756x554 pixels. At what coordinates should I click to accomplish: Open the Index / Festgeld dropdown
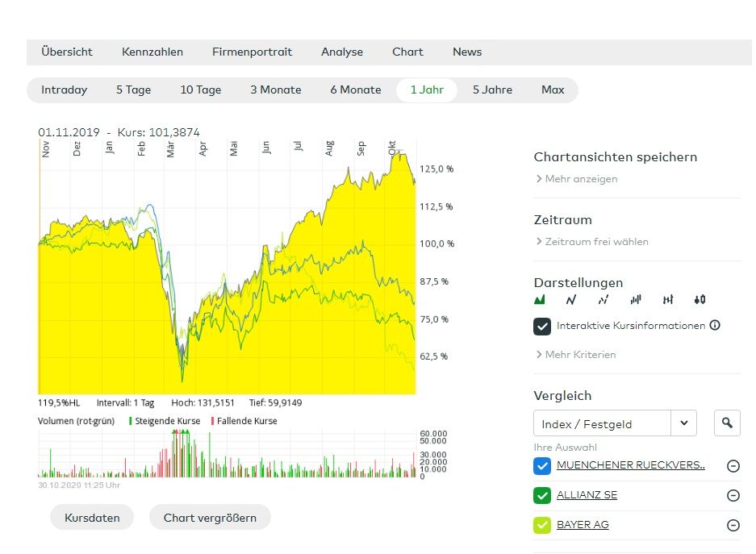point(615,423)
